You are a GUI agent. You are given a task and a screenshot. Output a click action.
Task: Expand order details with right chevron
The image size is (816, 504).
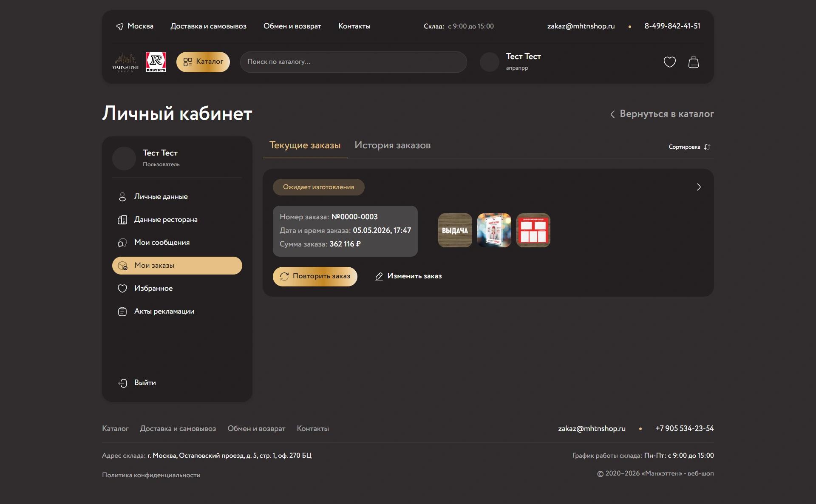699,187
